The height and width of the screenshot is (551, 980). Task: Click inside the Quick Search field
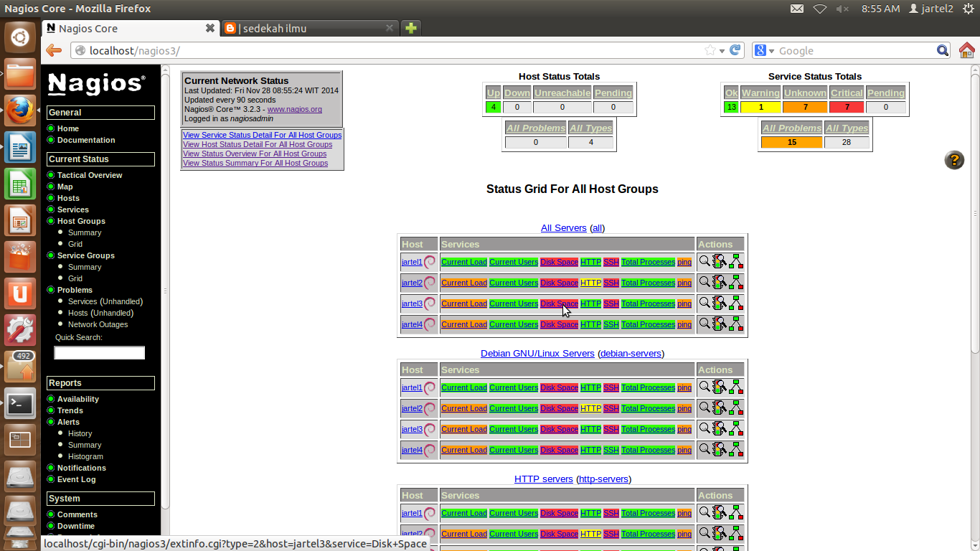click(x=99, y=352)
